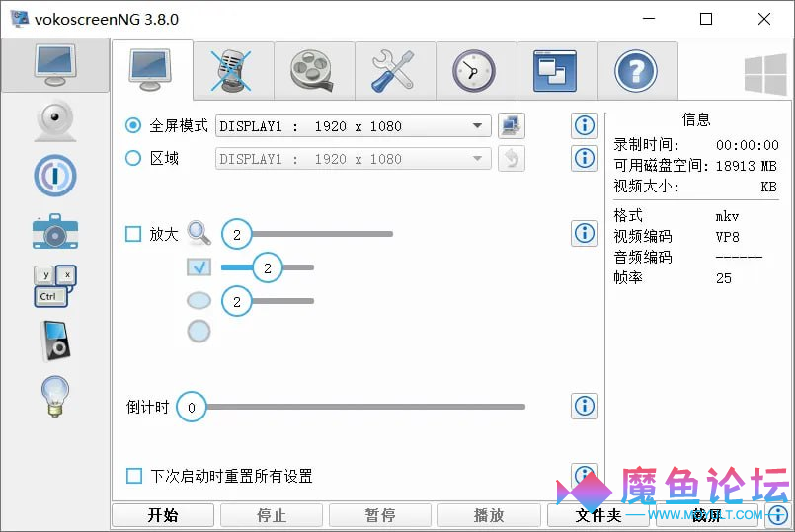Screen dimensions: 795x532
Task: Open the screen recording sidebar section
Action: pos(55,65)
